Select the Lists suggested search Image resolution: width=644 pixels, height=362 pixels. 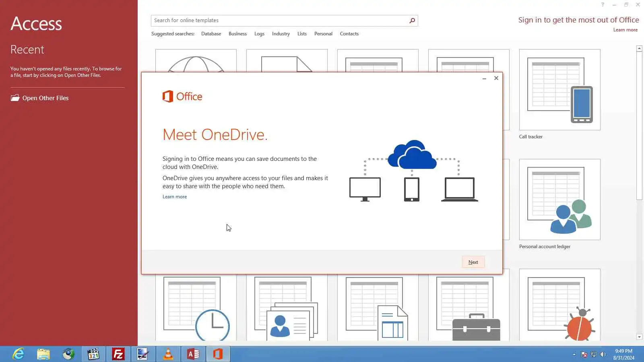(302, 34)
